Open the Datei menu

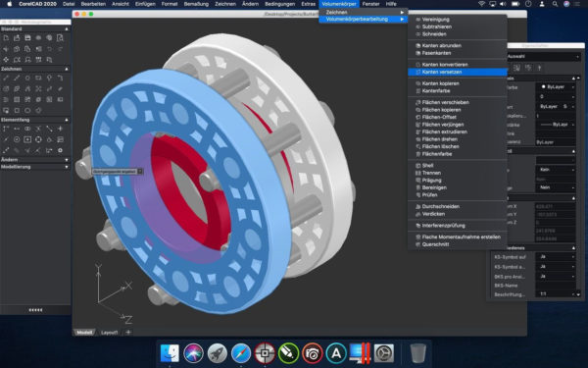click(x=69, y=4)
